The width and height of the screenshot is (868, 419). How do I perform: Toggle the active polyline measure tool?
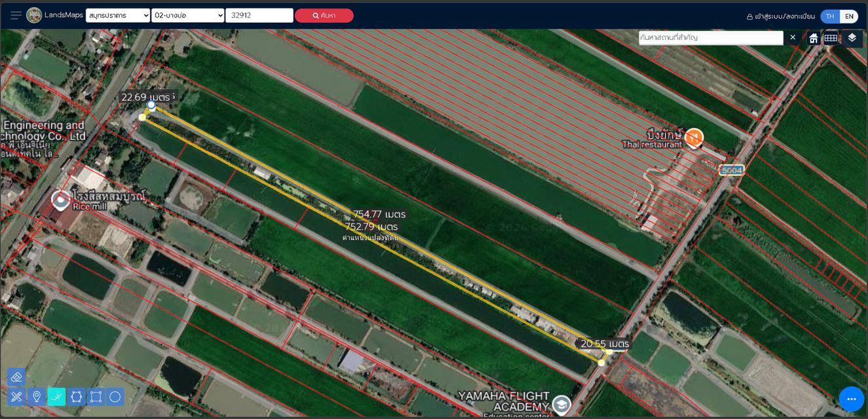56,397
